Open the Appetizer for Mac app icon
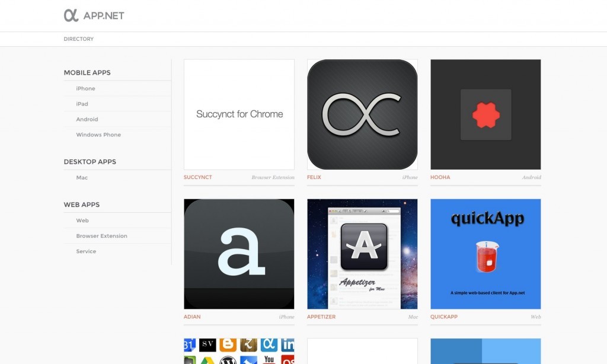The height and width of the screenshot is (364, 607). [x=362, y=254]
